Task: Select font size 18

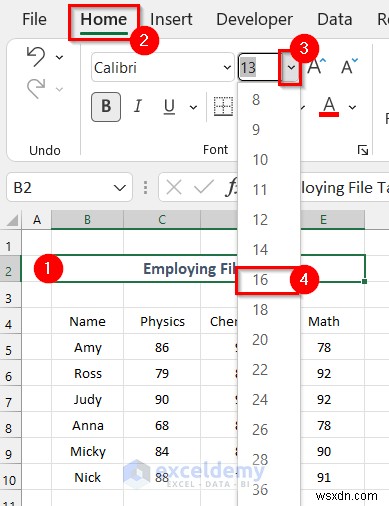Action: [x=269, y=310]
